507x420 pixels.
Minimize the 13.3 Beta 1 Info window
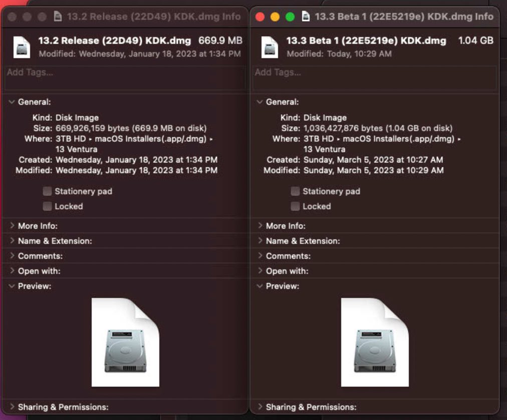(x=275, y=17)
